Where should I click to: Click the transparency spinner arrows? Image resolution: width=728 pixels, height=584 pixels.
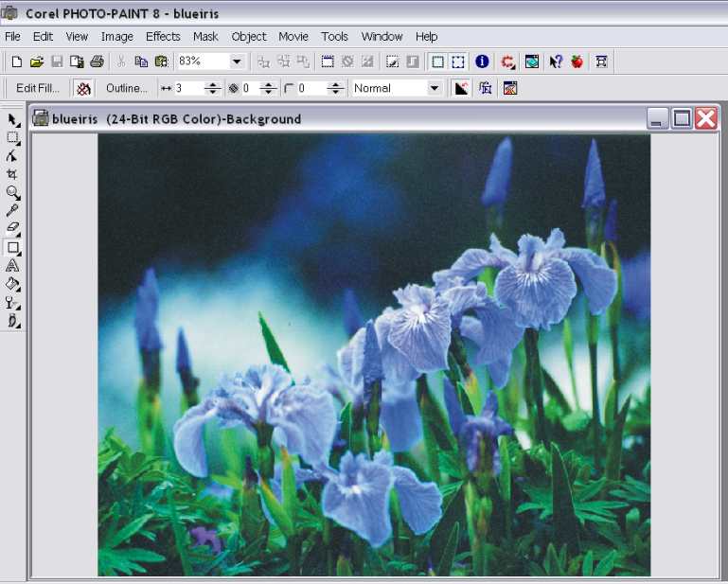point(269,88)
